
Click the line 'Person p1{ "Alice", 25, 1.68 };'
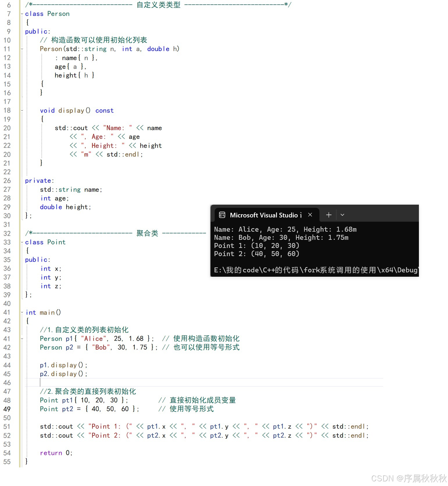click(x=97, y=339)
